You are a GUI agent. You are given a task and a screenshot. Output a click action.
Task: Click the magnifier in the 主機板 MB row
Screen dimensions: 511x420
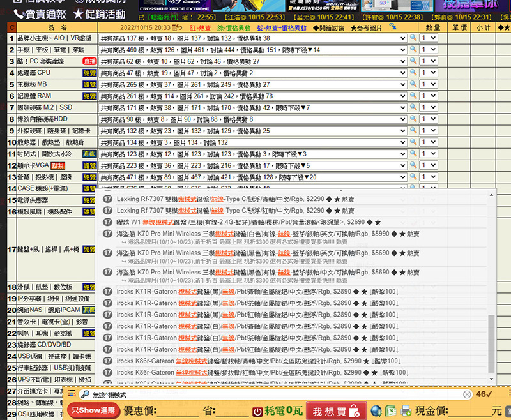coord(413,84)
